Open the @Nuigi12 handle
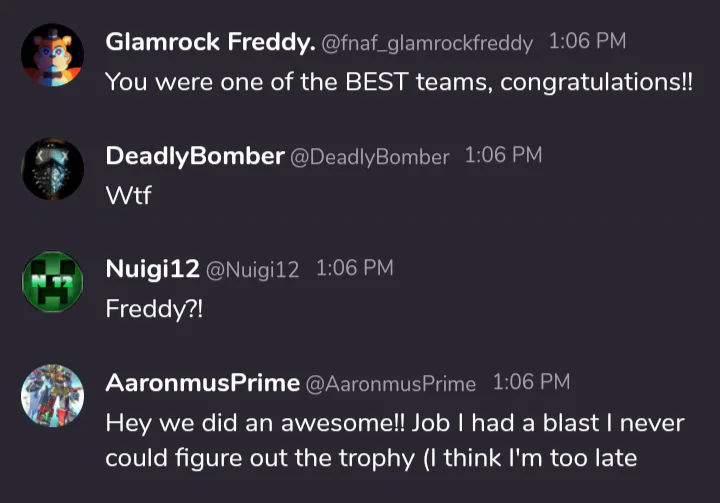Image resolution: width=720 pixels, height=503 pixels. 252,269
